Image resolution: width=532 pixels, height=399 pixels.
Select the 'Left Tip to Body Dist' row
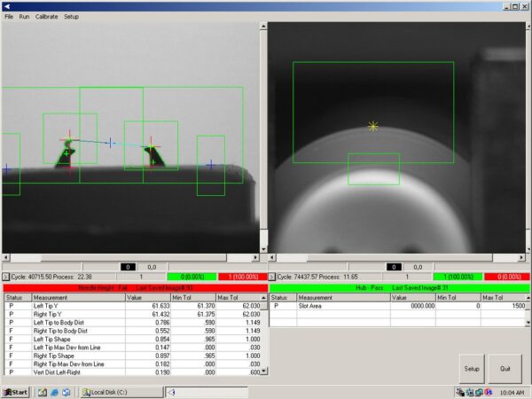click(x=133, y=323)
